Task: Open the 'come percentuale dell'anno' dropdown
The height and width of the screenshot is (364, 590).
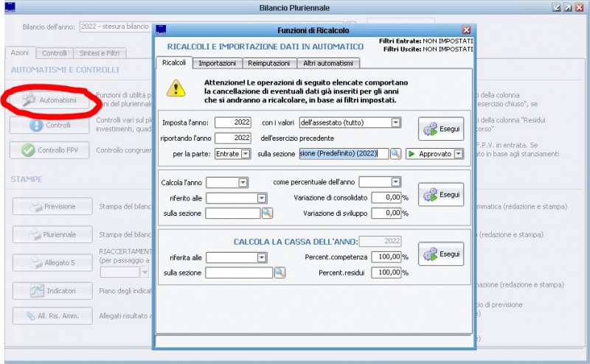Action: [x=380, y=182]
